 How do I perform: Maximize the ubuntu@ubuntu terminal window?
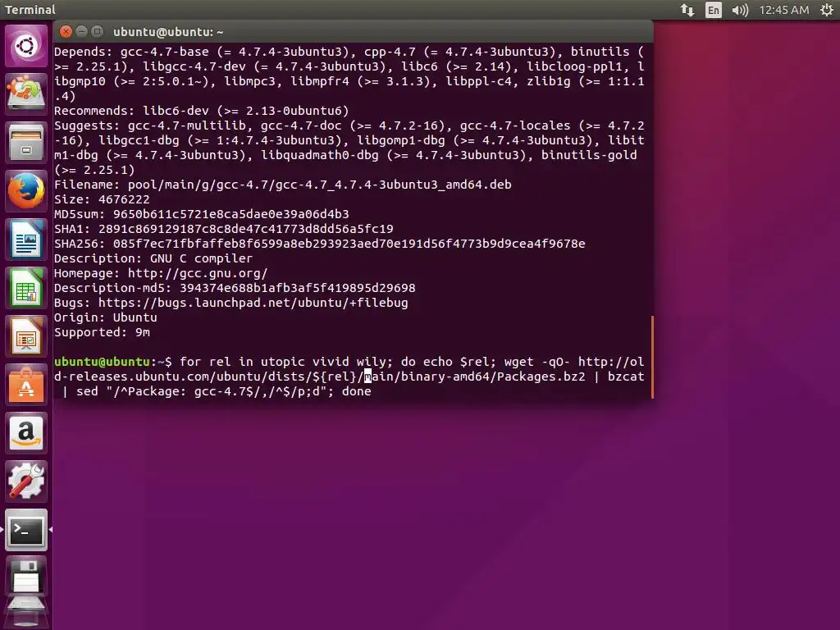pyautogui.click(x=97, y=32)
